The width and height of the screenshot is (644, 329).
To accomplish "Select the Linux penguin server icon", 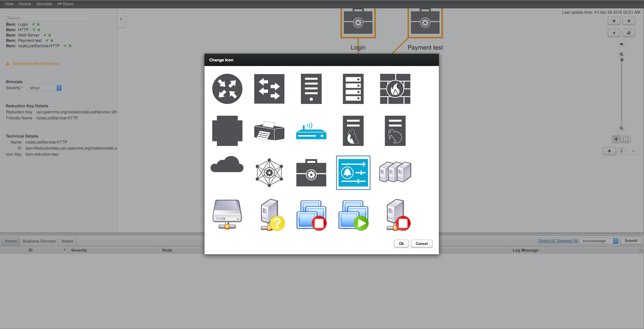I will pyautogui.click(x=353, y=131).
